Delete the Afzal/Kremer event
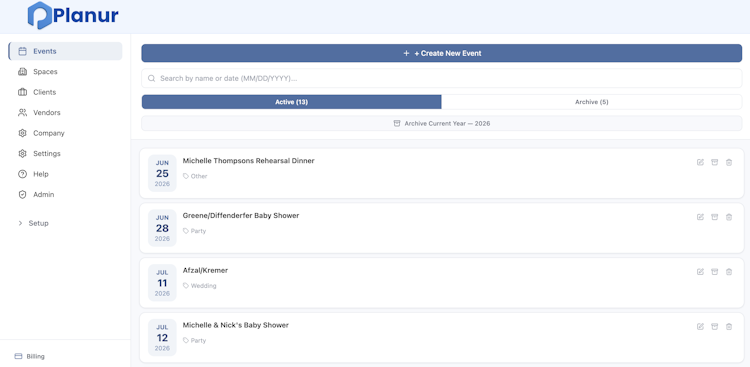750x367 pixels. click(x=729, y=272)
